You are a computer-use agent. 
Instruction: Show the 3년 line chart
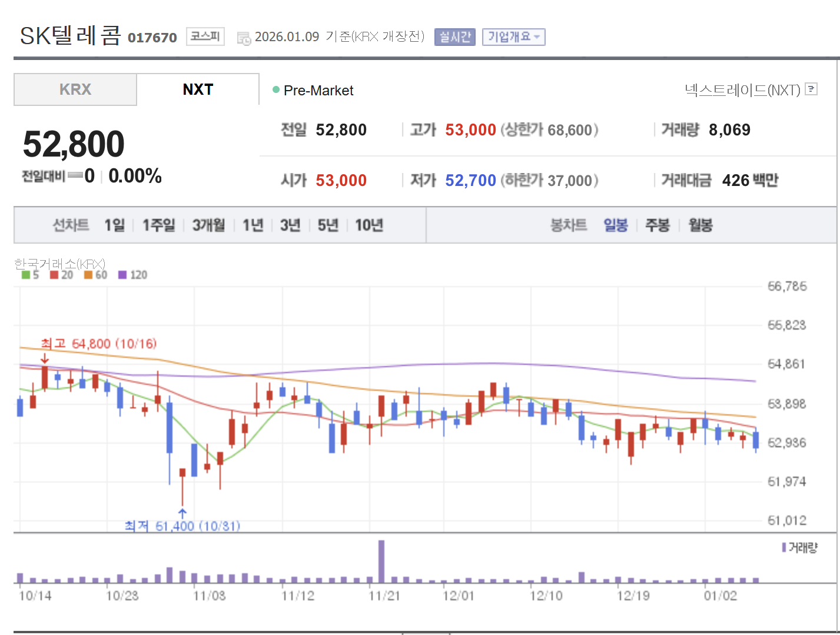point(290,225)
